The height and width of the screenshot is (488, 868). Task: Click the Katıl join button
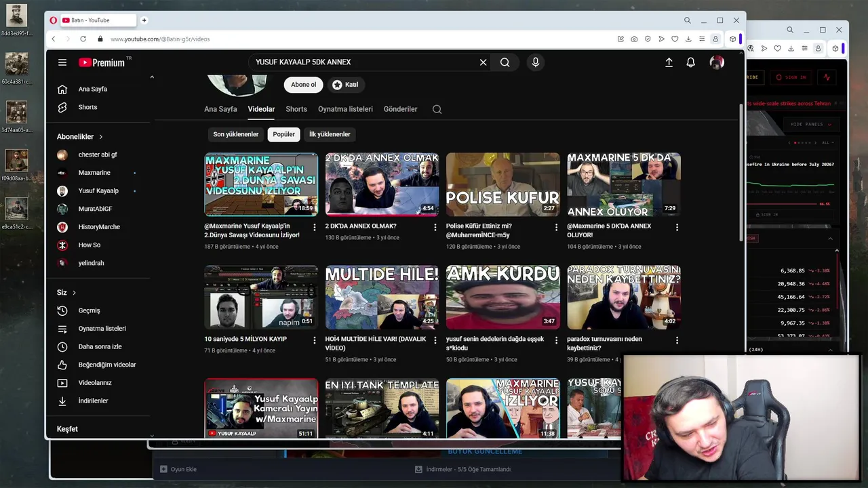(346, 85)
